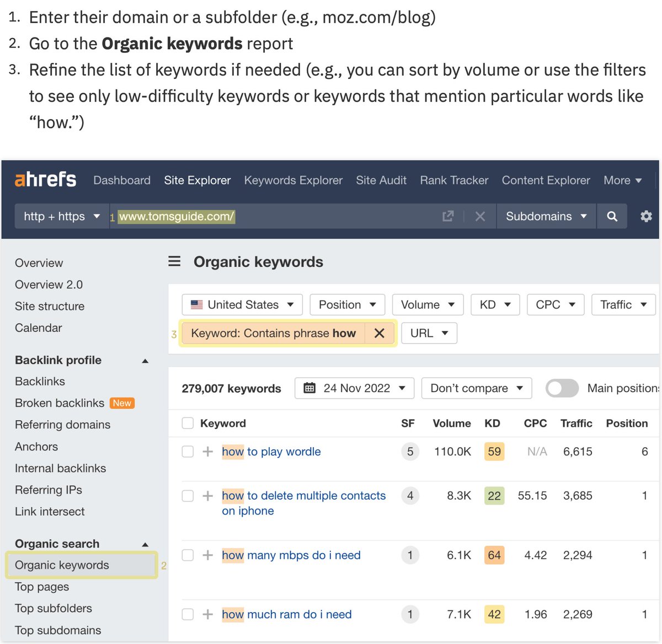Click the calendar icon in date picker
This screenshot has height=644, width=662.
click(x=309, y=388)
